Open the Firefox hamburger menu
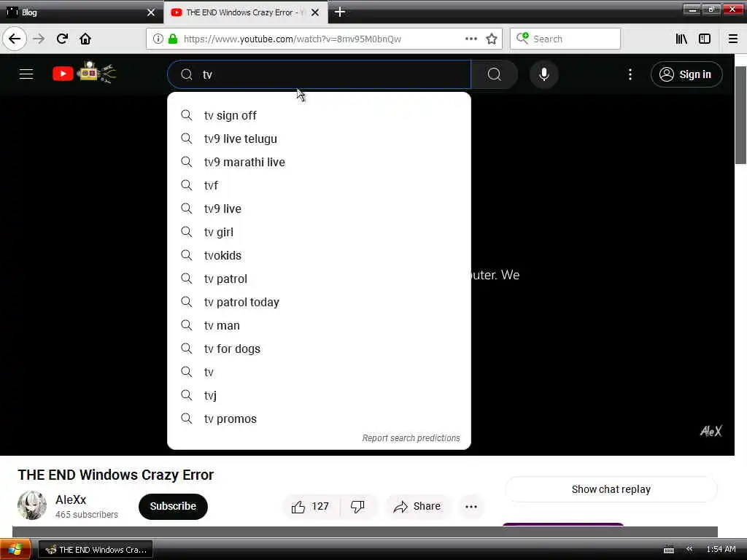 [x=733, y=39]
